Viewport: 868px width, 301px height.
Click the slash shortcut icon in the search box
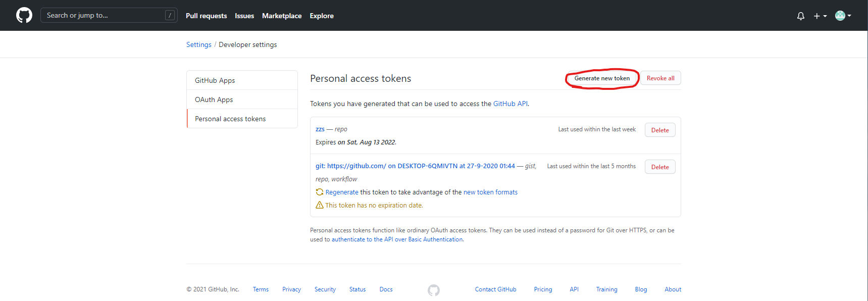tap(170, 15)
